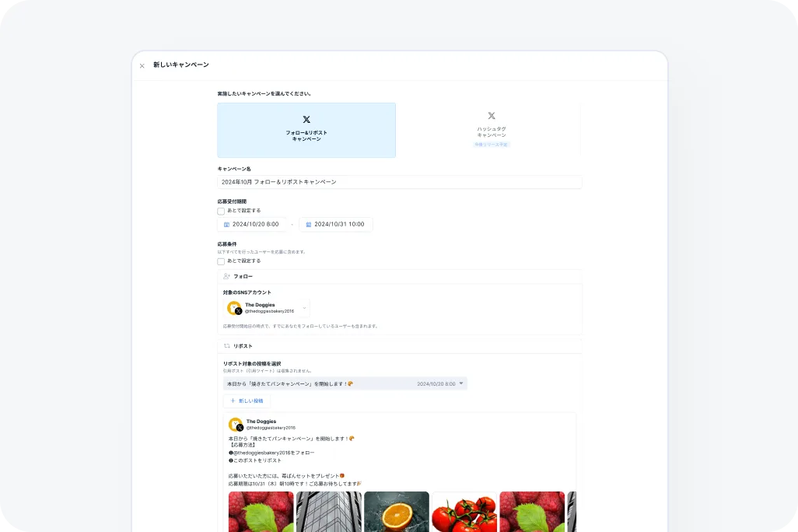Click the grayed Hashtag campaign X icon
Image resolution: width=798 pixels, height=532 pixels.
point(492,116)
